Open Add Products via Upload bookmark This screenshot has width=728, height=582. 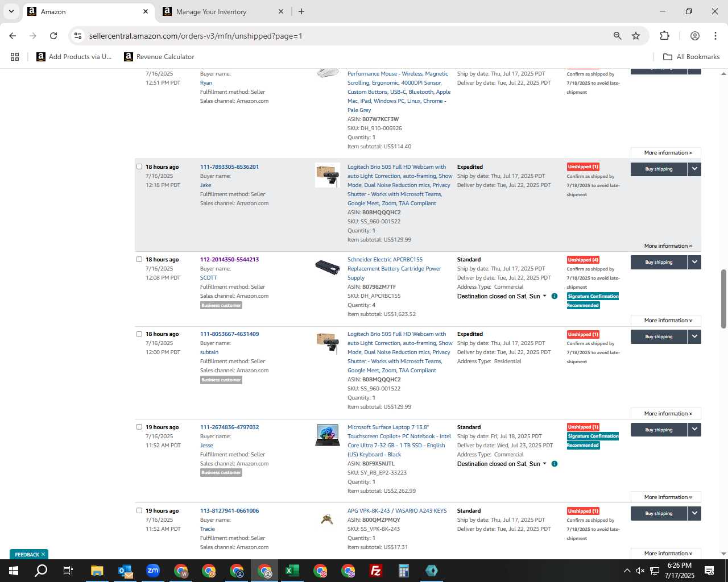(75, 57)
